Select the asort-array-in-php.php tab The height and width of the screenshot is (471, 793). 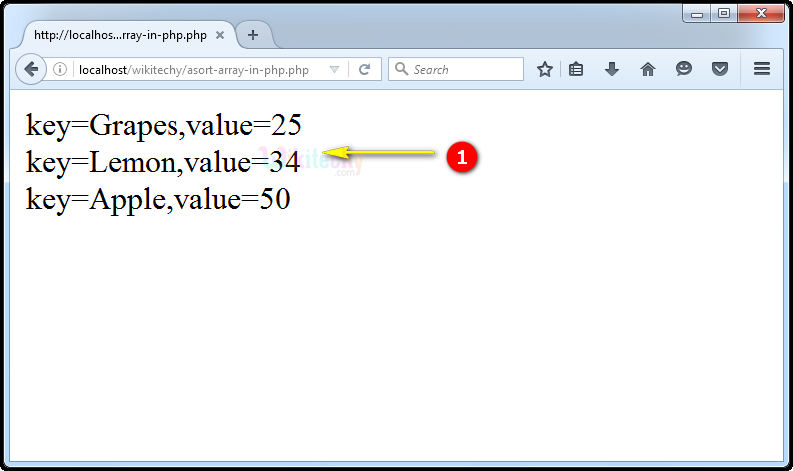pyautogui.click(x=120, y=35)
